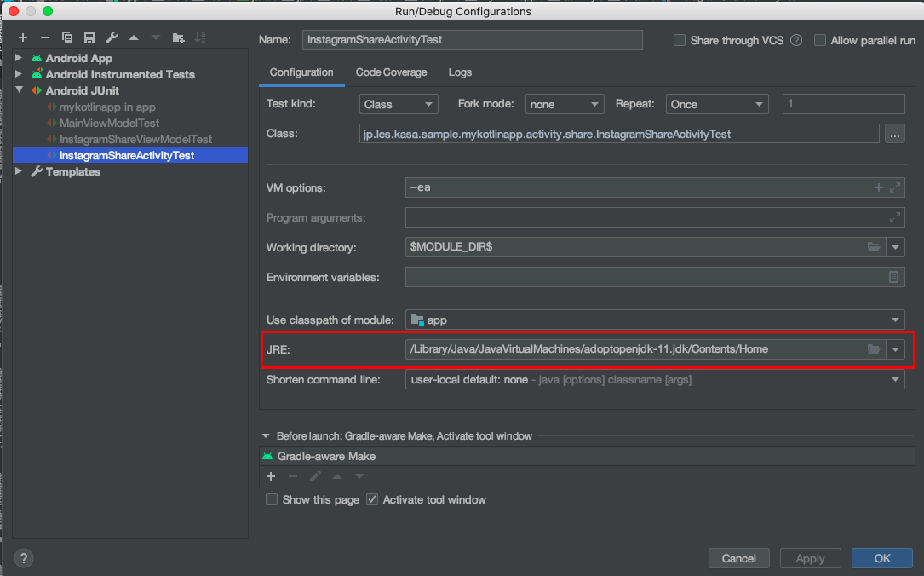The width and height of the screenshot is (924, 576).
Task: Open help with question mark button
Action: point(24,558)
